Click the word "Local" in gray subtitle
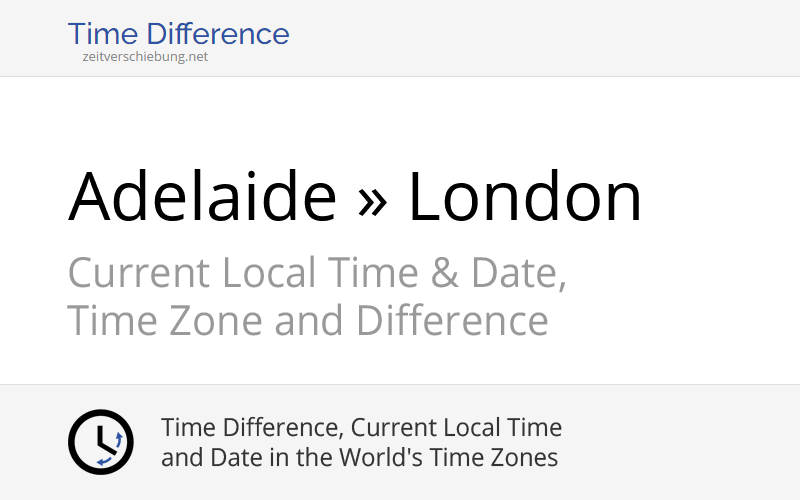Image resolution: width=800 pixels, height=500 pixels. click(x=269, y=273)
